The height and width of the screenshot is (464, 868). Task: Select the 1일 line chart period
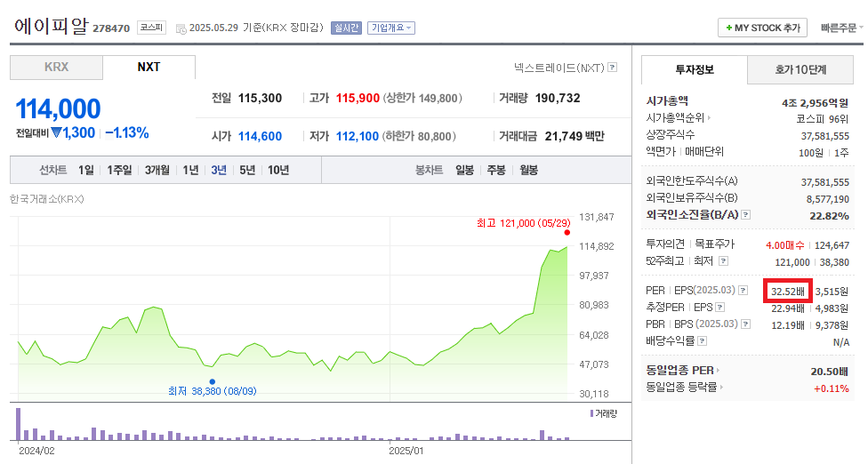tap(85, 171)
